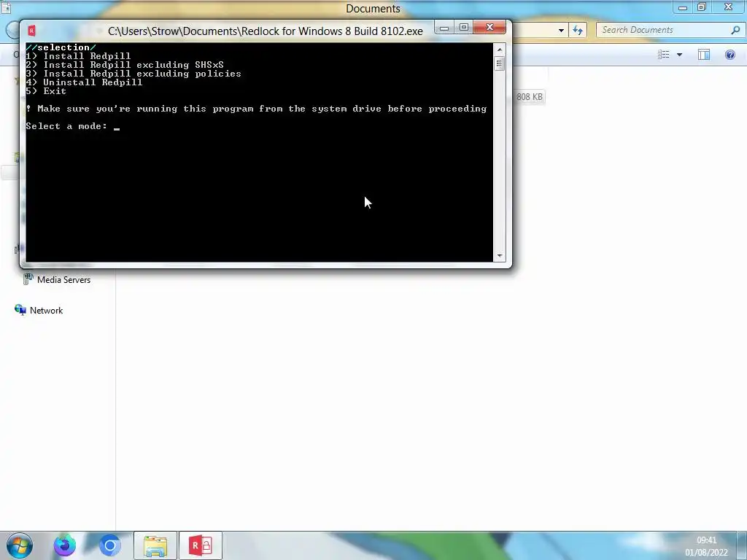Click the Documents window title text
Image resolution: width=747 pixels, height=560 pixels.
coord(373,9)
